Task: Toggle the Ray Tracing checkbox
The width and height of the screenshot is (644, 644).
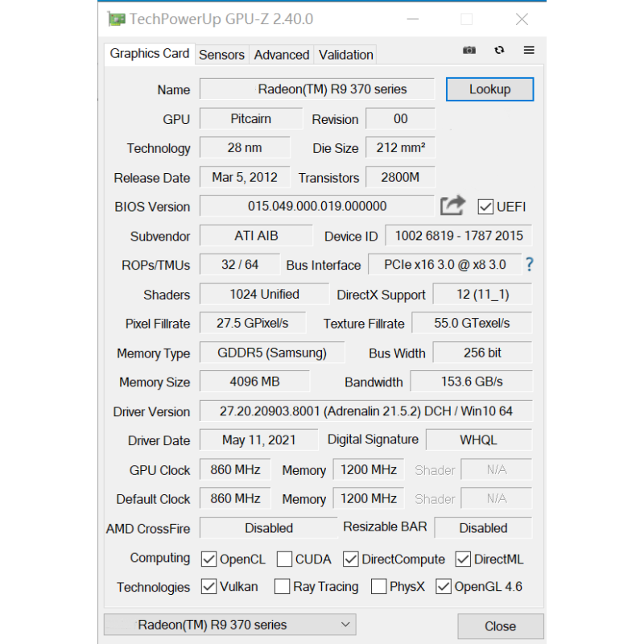Action: (x=282, y=586)
